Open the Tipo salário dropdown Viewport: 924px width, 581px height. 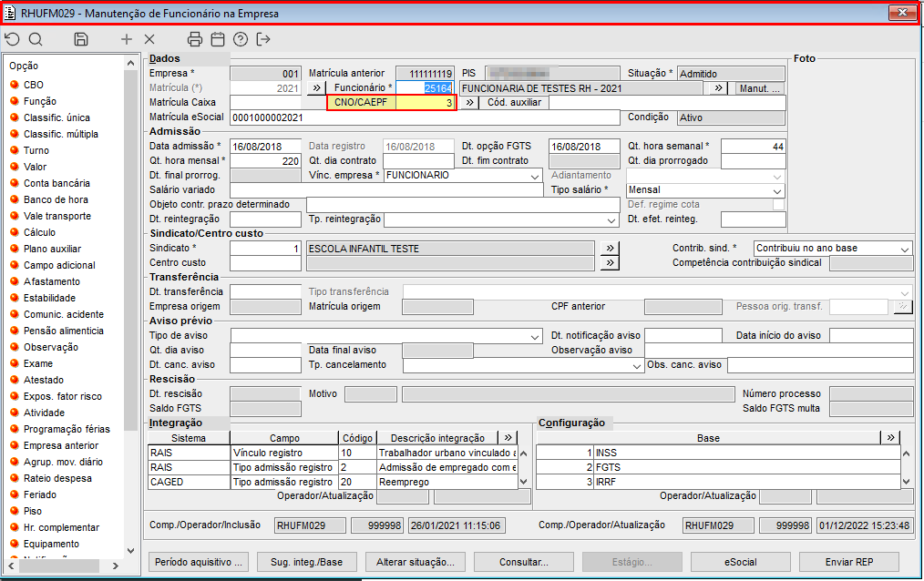coord(776,191)
